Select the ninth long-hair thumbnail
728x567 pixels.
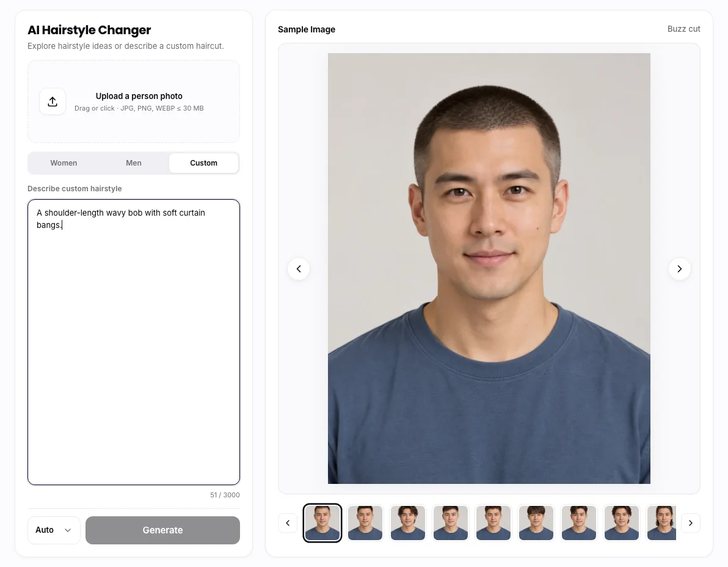[x=661, y=523]
